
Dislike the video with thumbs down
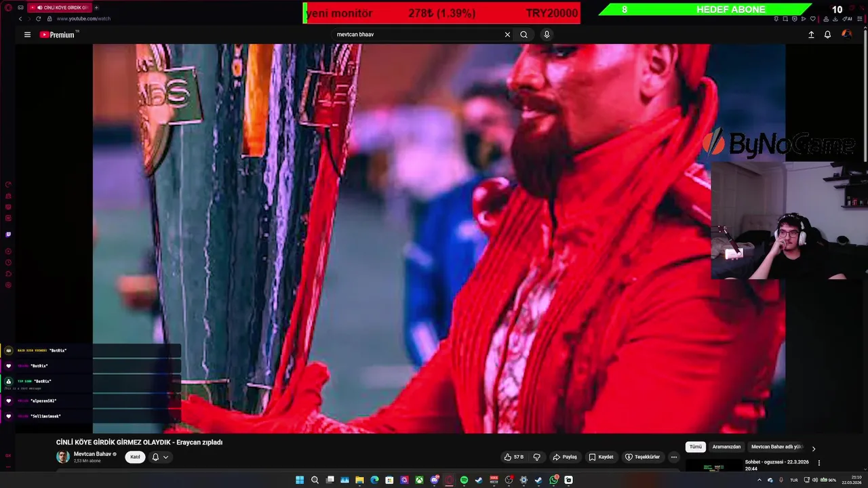point(536,457)
